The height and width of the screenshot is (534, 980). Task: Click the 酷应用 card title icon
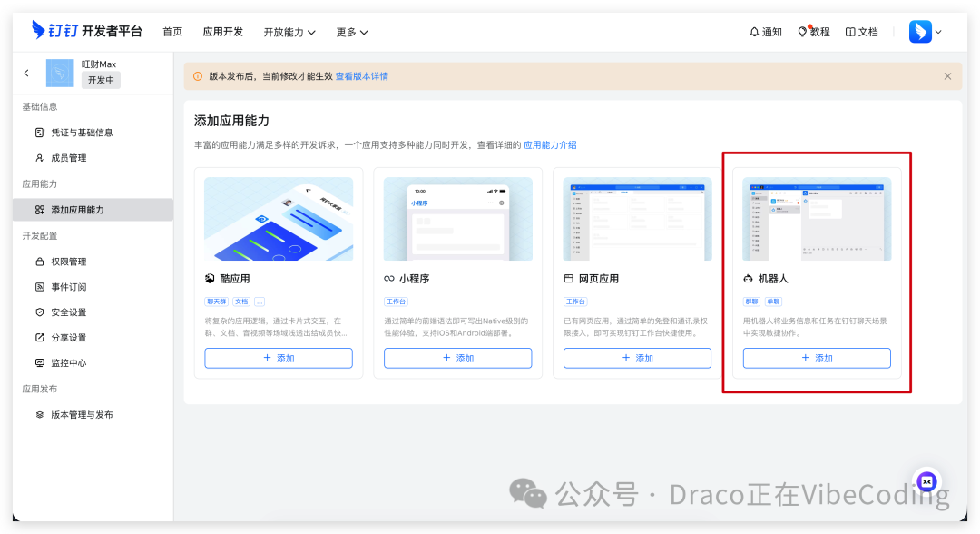210,279
